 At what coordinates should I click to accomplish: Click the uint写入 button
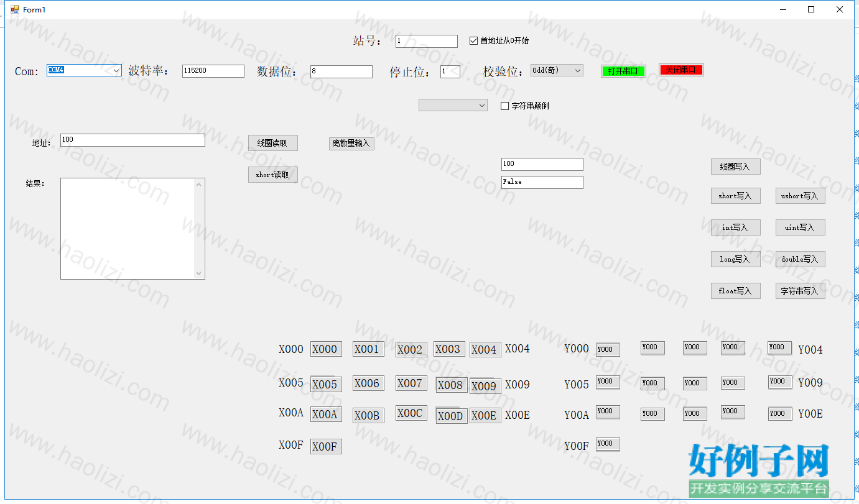(x=800, y=227)
